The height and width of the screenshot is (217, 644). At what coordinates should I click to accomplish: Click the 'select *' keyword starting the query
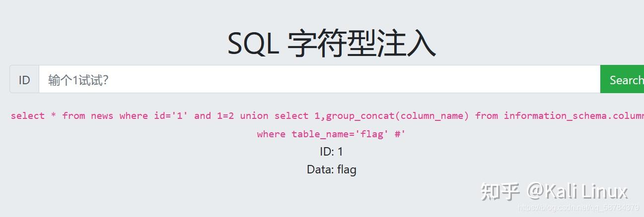pos(34,115)
